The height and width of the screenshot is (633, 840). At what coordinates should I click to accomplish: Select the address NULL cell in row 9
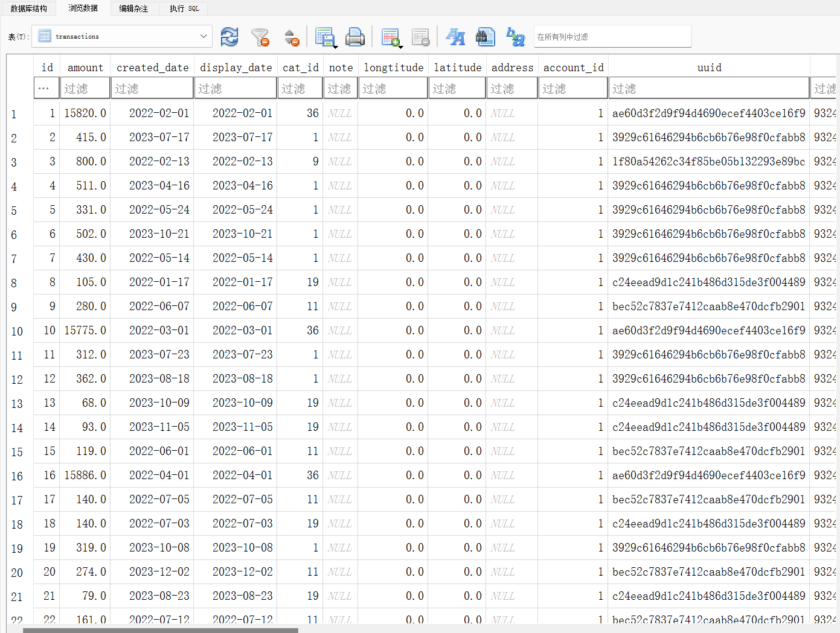(x=512, y=306)
